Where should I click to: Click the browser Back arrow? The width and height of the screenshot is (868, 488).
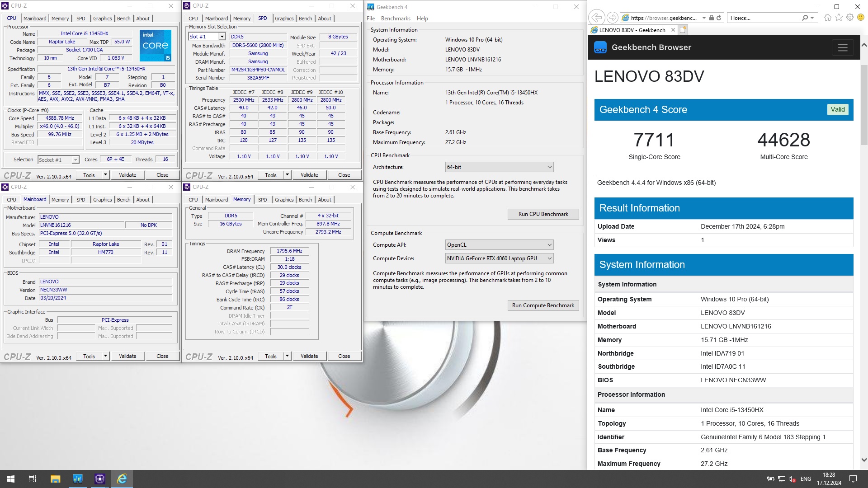597,18
